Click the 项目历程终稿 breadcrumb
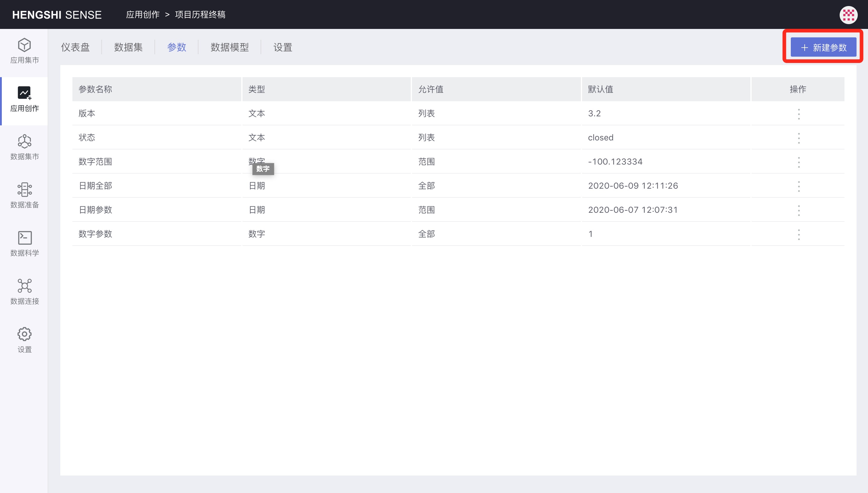868x493 pixels. coord(200,14)
